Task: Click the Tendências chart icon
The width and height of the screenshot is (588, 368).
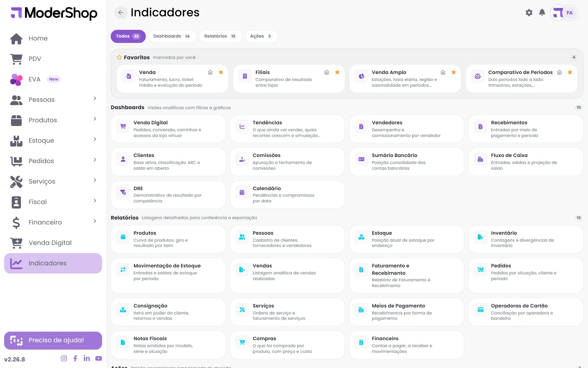Action: point(242,127)
